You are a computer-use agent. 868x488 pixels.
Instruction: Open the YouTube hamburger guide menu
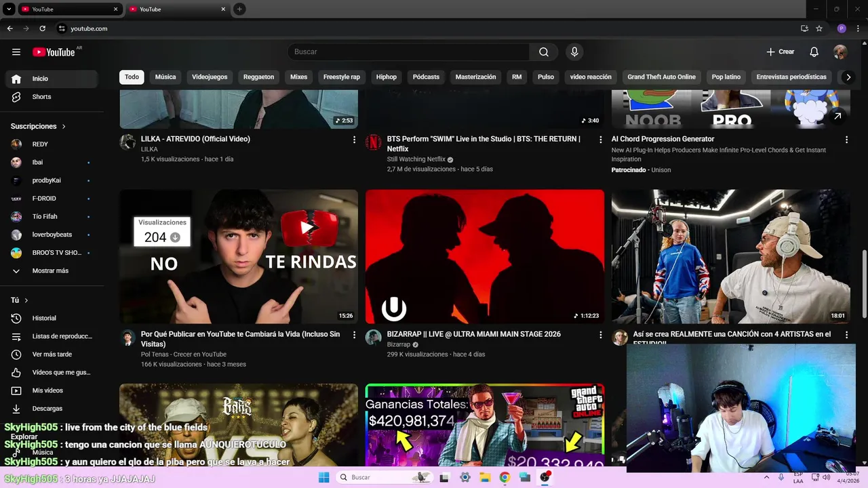16,52
